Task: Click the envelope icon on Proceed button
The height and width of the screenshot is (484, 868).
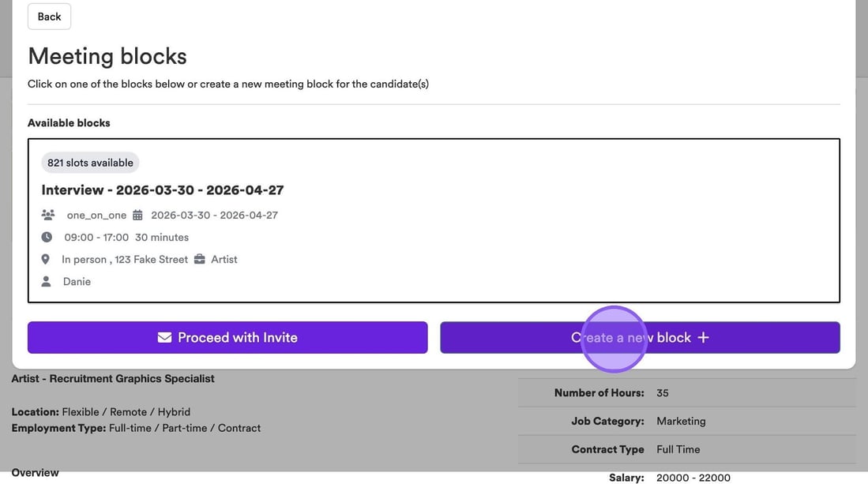Action: (164, 337)
